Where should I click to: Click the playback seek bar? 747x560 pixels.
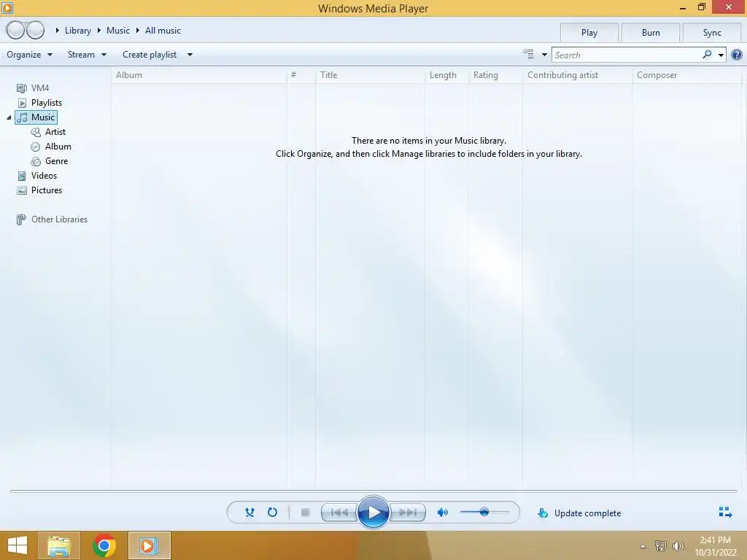[x=373, y=491]
